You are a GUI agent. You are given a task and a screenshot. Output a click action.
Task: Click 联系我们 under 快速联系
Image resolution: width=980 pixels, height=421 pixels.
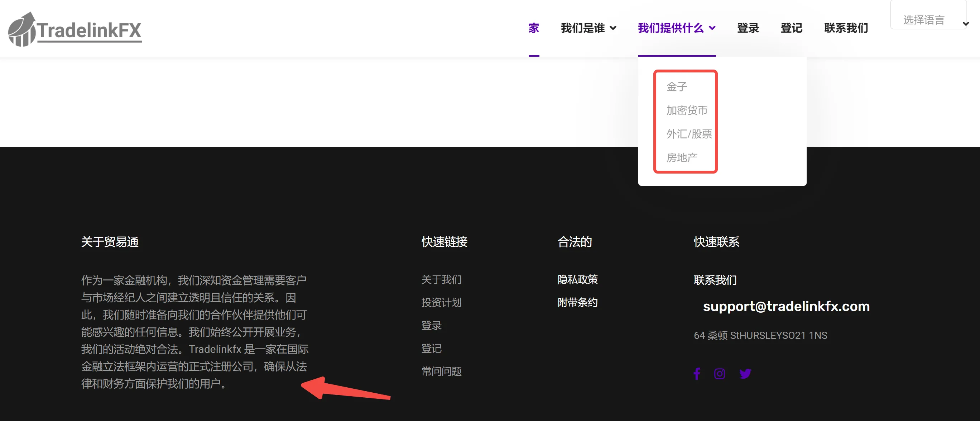(715, 280)
